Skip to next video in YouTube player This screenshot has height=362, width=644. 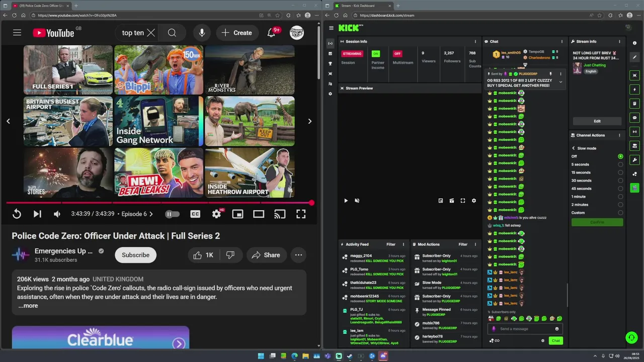coord(37,214)
